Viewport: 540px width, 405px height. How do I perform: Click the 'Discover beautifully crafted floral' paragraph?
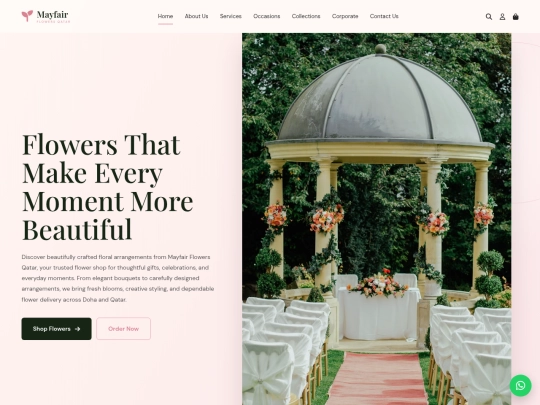click(118, 278)
